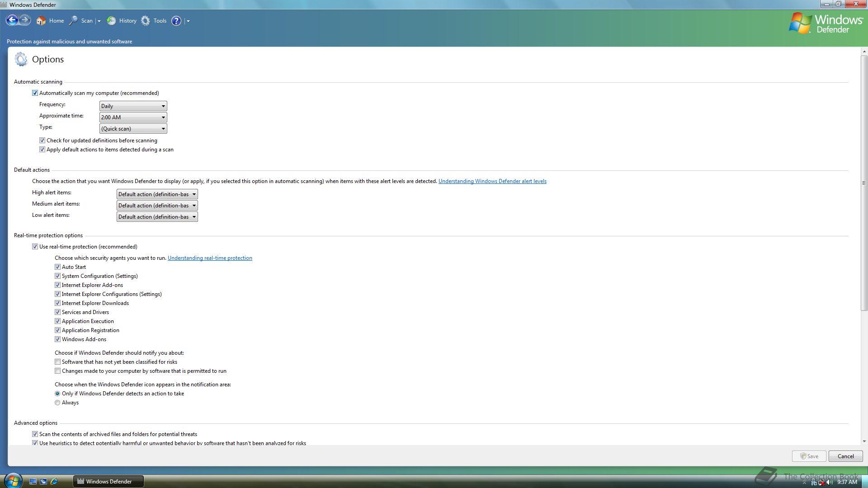Screen dimensions: 868x488
Task: Click the Forward arrow button
Action: click(x=25, y=20)
